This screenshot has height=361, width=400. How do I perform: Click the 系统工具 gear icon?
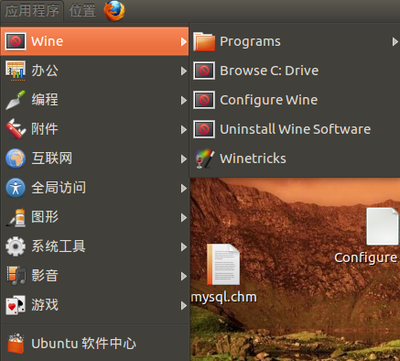[16, 246]
